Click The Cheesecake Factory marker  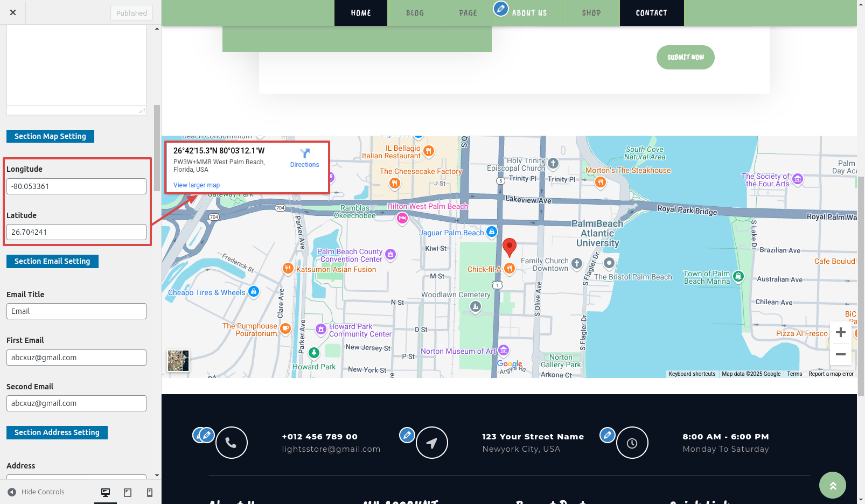pos(394,184)
